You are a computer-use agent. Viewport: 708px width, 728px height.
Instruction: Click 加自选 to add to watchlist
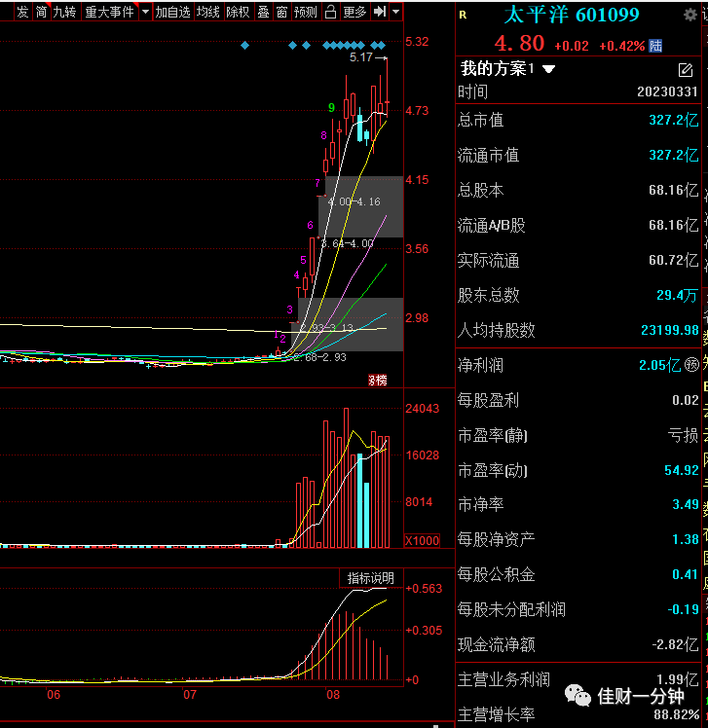click(172, 12)
